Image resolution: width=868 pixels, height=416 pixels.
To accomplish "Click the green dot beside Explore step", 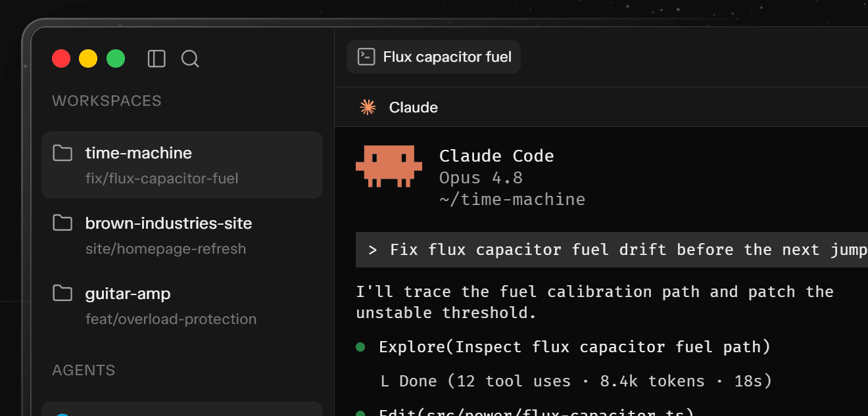I will point(360,347).
